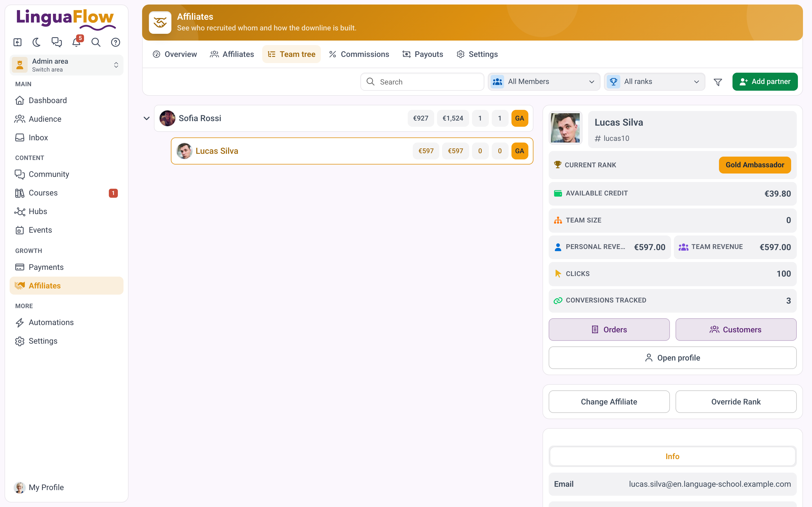Collapse sidebar using panel arrow icon

(x=17, y=42)
